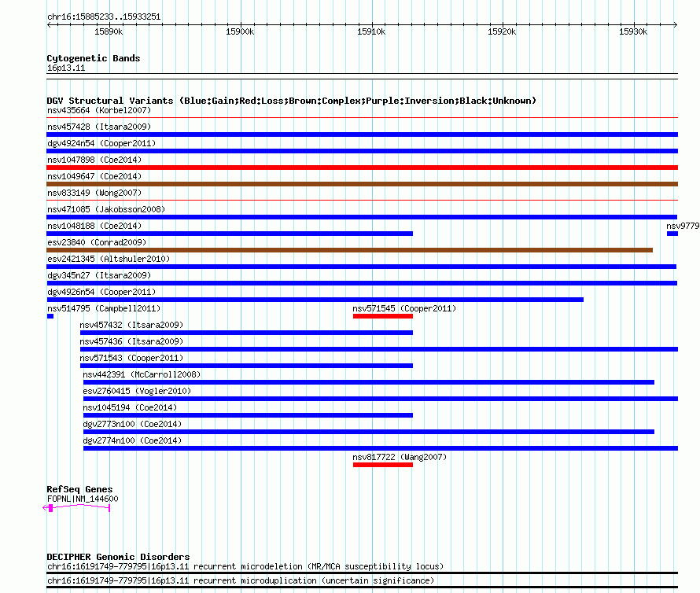Click the brown nsv1049647 (Coe2014) complex bar
Screen dimensions: 700x593
(x=362, y=184)
